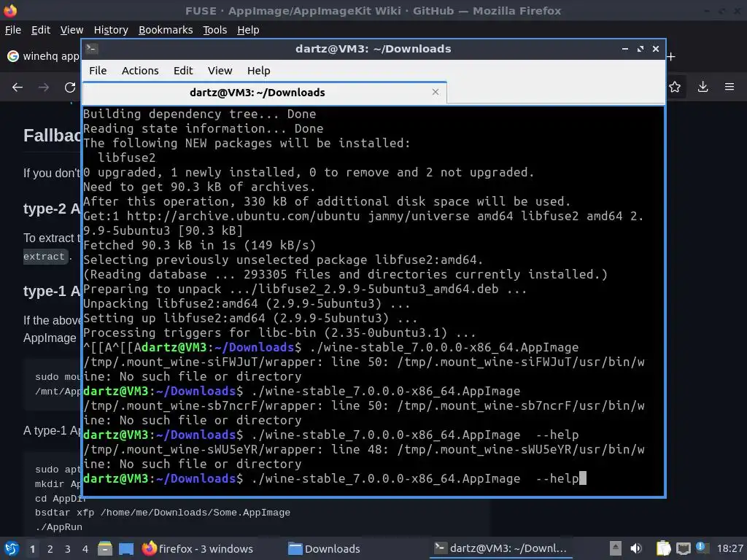Open Firefox hamburger application menu

coord(729,87)
